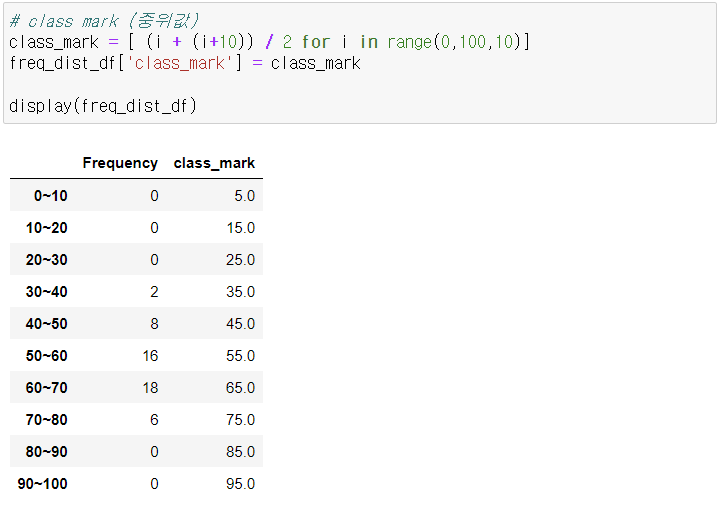Select the 0~10 row label

click(51, 196)
